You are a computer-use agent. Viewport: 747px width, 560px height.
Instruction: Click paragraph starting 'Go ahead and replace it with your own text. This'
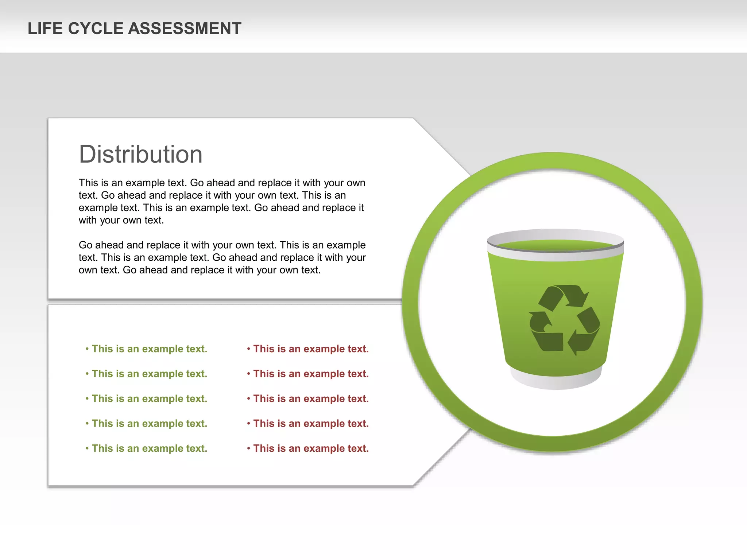click(x=222, y=257)
